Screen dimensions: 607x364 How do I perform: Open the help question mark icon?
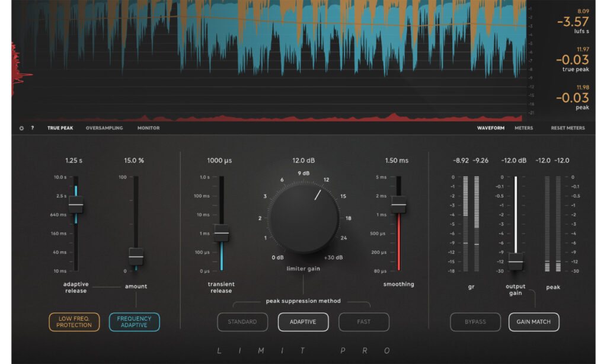coord(33,128)
